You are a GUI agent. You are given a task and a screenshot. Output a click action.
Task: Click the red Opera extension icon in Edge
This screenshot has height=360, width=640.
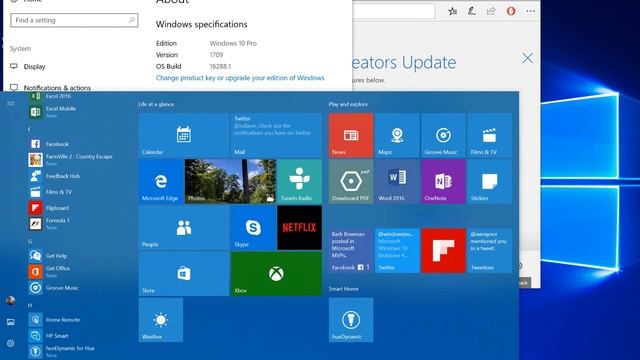pos(511,11)
